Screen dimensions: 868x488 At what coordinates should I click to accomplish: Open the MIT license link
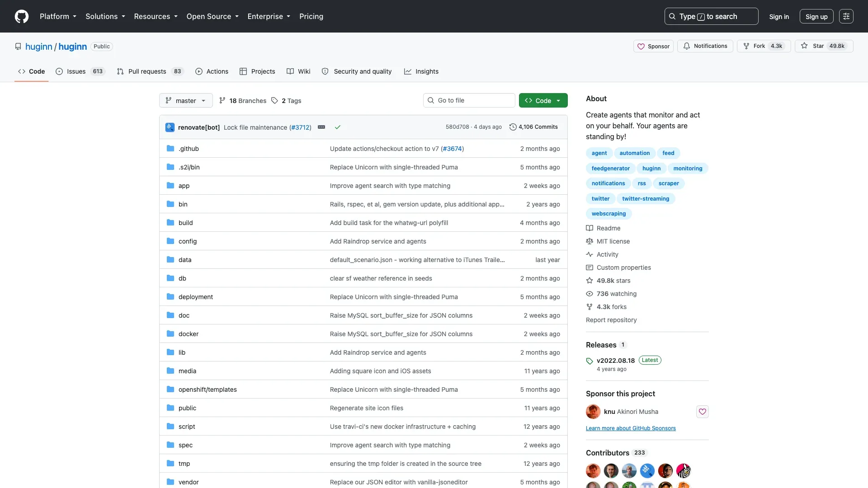608,241
